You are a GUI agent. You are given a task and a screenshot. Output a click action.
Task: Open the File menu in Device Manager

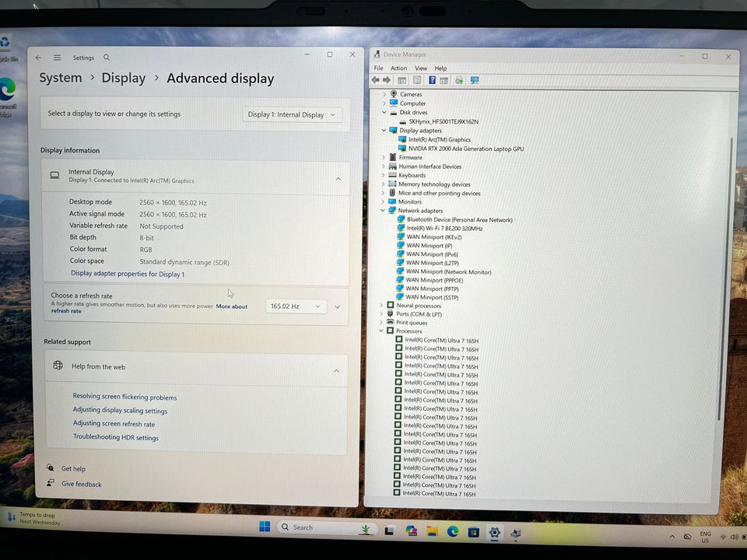point(378,68)
